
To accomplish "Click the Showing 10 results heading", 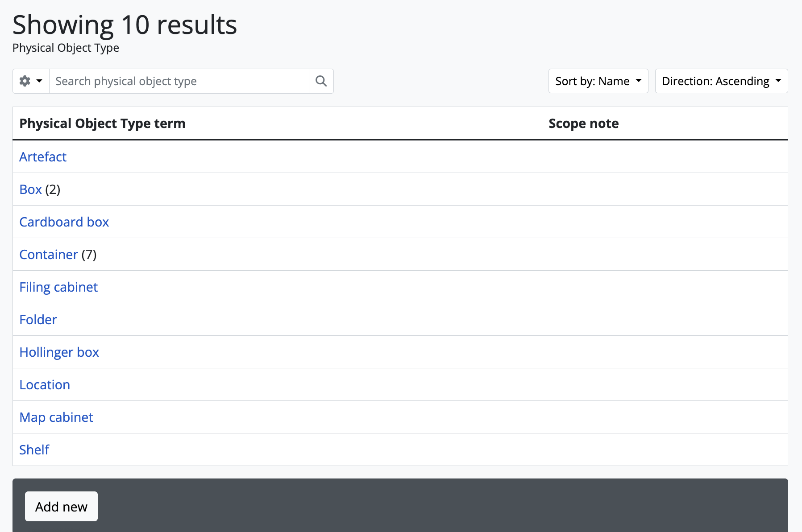I will [125, 25].
